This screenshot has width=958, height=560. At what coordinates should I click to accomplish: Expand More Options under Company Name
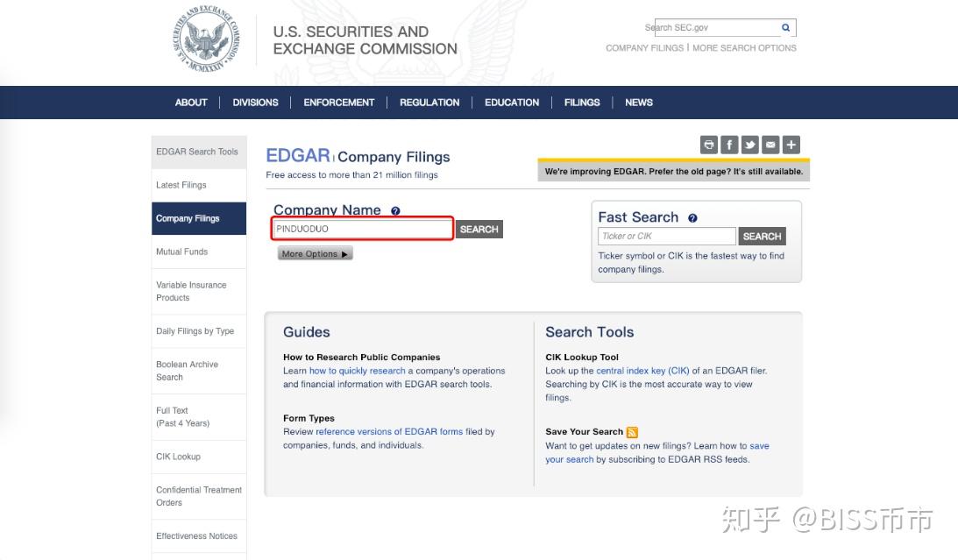(x=315, y=254)
